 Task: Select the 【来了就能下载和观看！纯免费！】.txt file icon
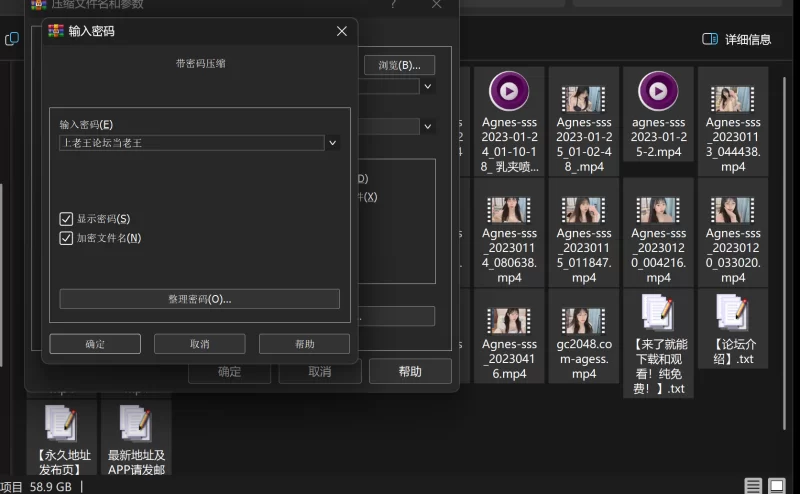pyautogui.click(x=657, y=314)
